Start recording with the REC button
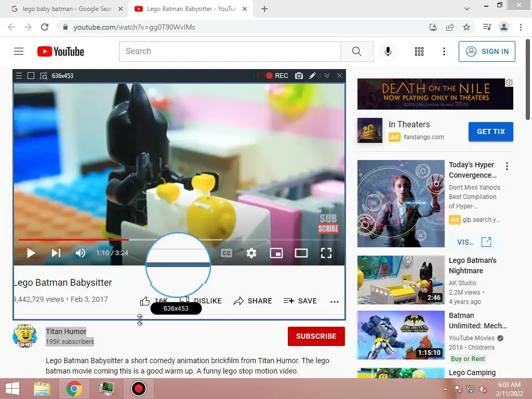Image resolution: width=532 pixels, height=399 pixels. pyautogui.click(x=277, y=76)
